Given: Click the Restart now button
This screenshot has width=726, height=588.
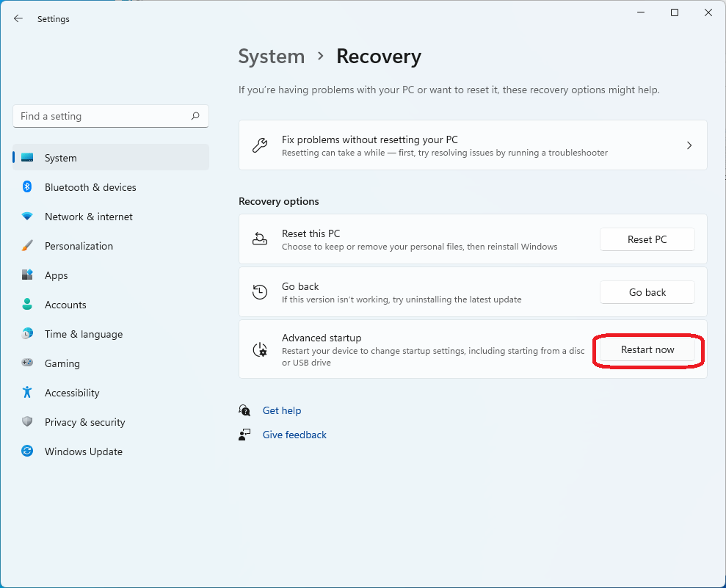Looking at the screenshot, I should (x=647, y=349).
